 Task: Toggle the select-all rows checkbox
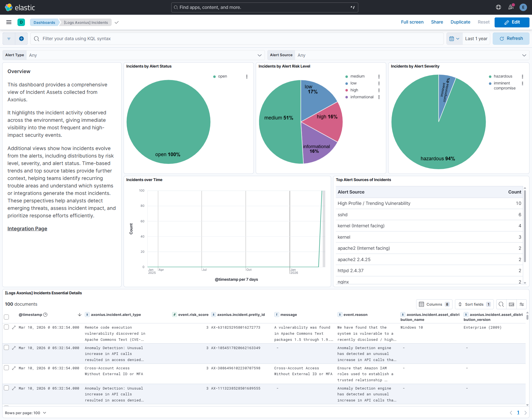6,317
